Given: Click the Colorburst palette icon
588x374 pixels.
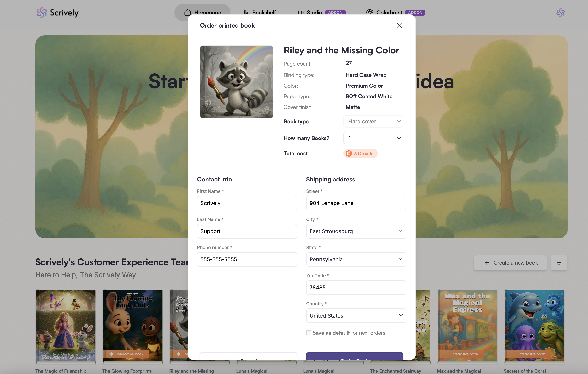Looking at the screenshot, I should click(370, 12).
